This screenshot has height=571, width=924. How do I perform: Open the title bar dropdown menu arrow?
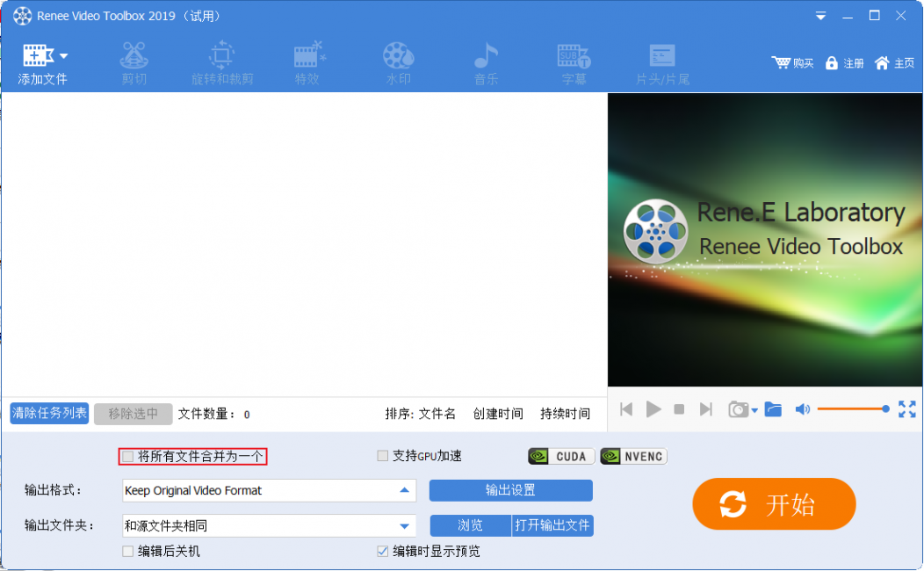(x=820, y=17)
